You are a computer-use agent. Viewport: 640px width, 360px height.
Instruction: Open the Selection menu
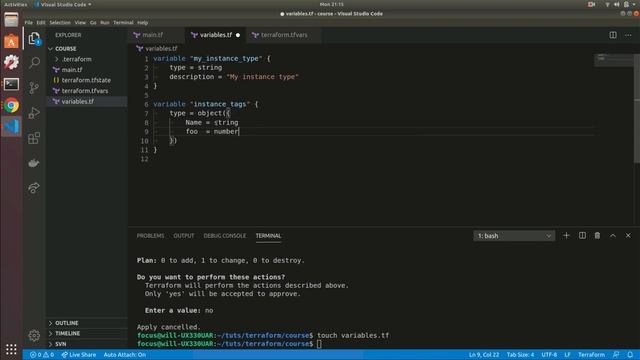point(60,22)
